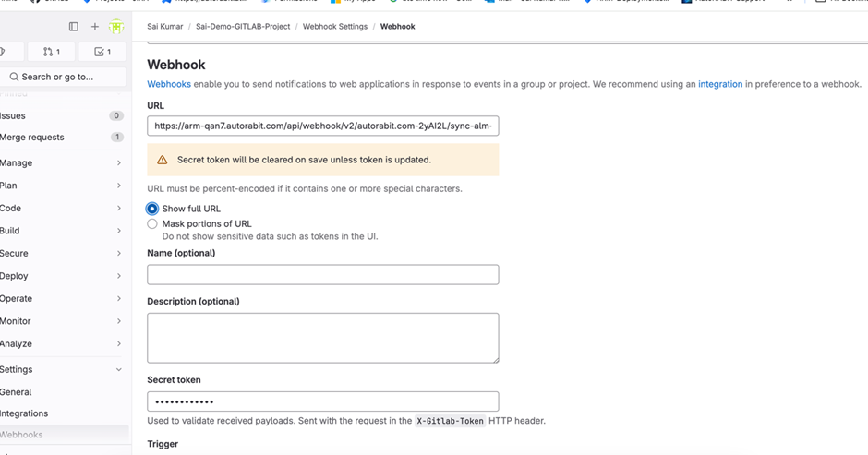Open Sai-Demo-GITLAB-Project breadcrumb link

tap(244, 27)
